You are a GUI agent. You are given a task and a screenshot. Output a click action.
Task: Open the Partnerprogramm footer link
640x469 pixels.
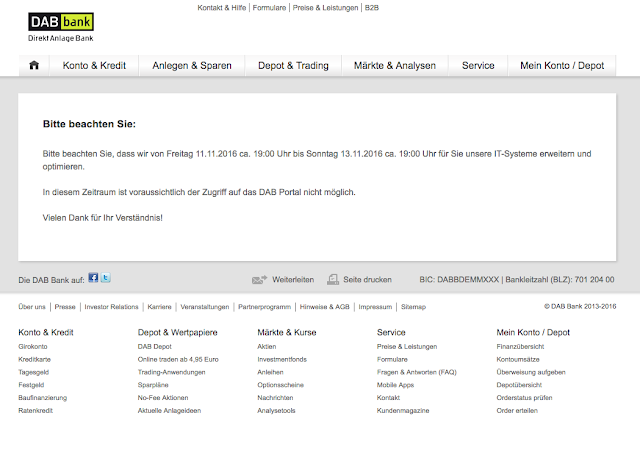click(264, 307)
